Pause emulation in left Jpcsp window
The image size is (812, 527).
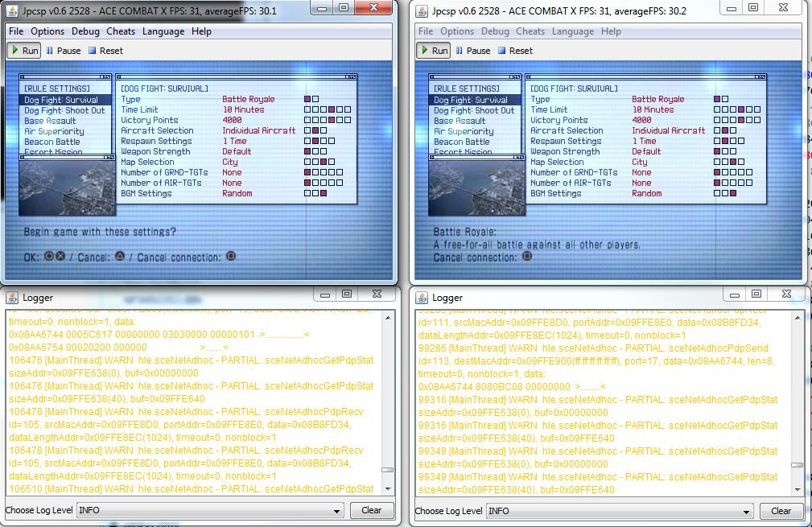[x=63, y=50]
